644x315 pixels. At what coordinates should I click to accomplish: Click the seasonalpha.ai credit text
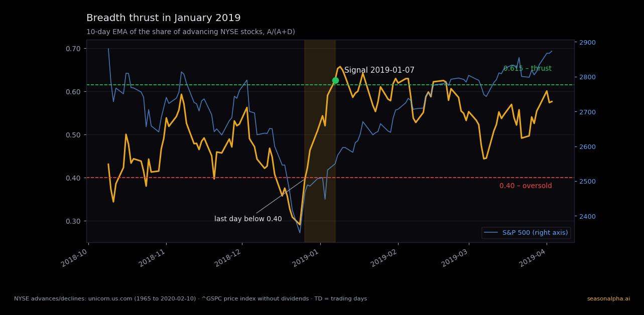tap(608, 299)
